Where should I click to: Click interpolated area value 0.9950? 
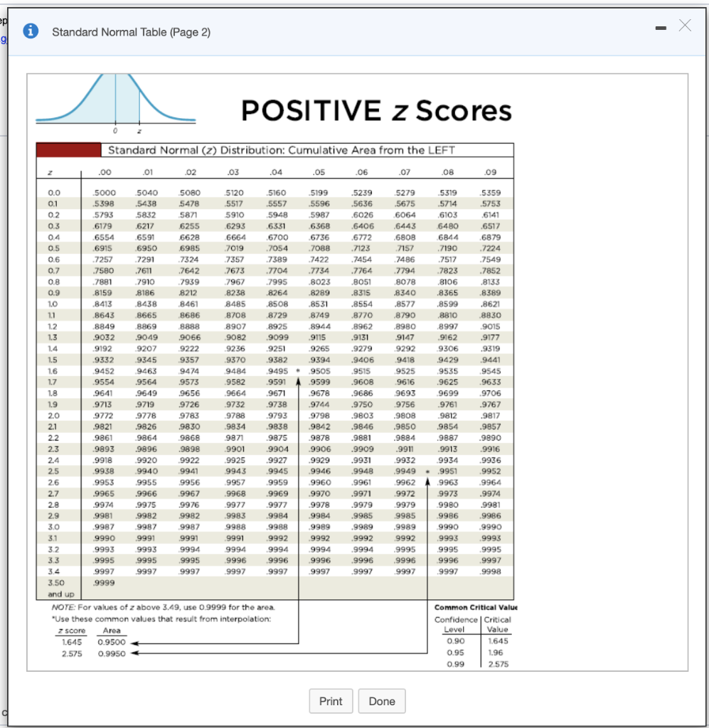[x=112, y=654]
